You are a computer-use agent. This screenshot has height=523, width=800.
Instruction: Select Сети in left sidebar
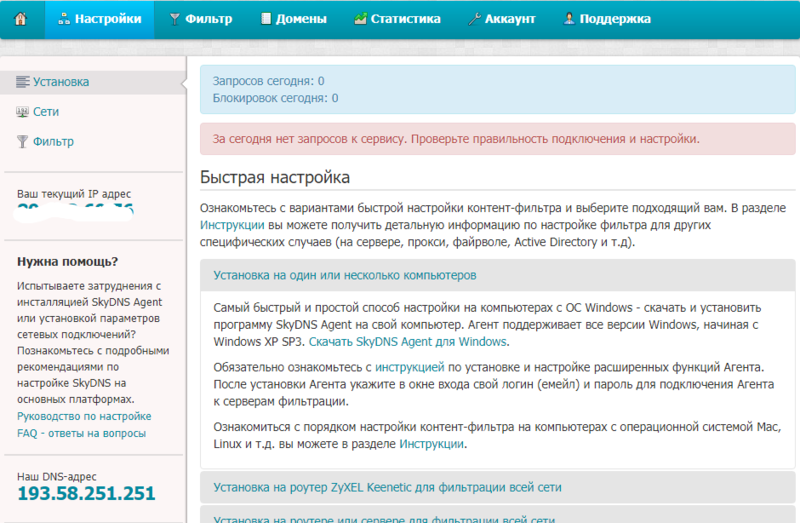[45, 112]
